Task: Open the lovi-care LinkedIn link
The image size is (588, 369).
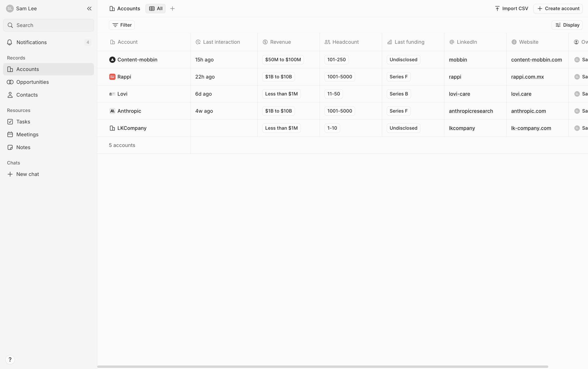Action: click(x=459, y=94)
